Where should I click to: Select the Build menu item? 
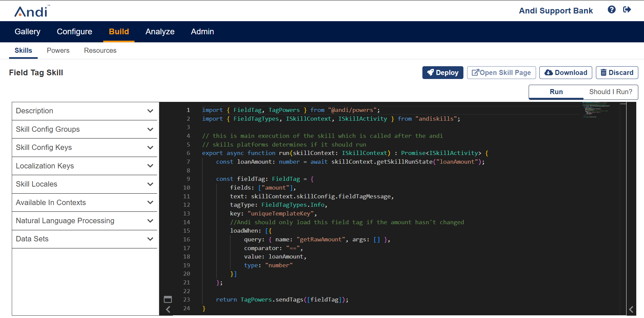pos(119,32)
